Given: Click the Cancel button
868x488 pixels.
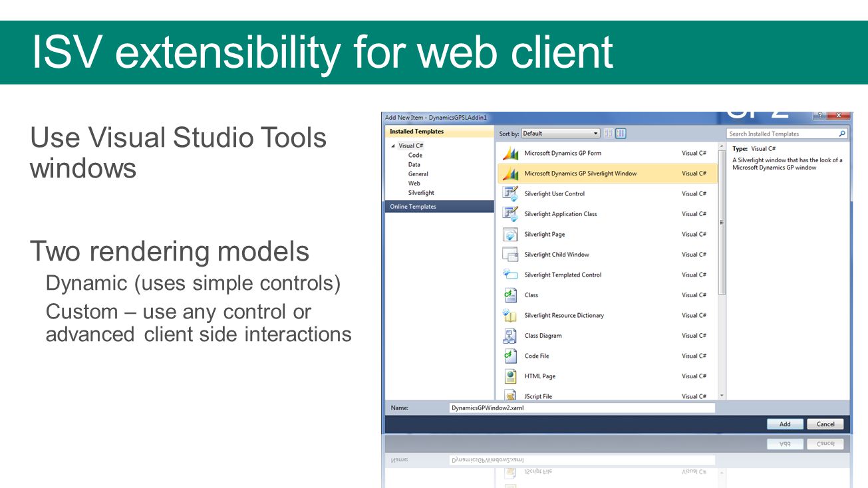Looking at the screenshot, I should point(825,424).
